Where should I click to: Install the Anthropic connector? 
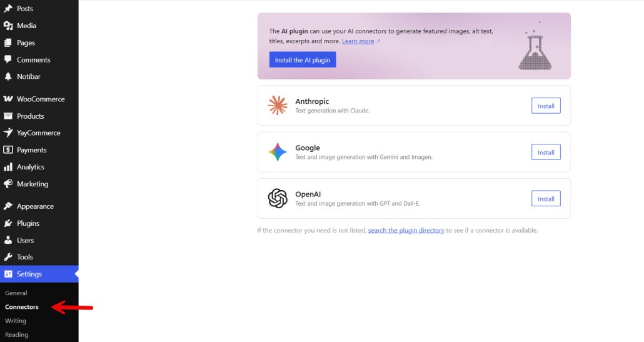tap(546, 106)
